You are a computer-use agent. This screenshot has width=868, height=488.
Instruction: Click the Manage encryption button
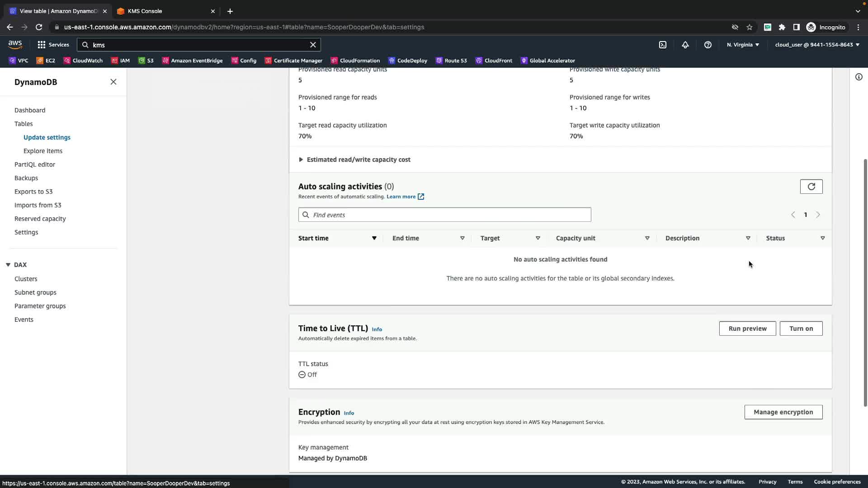click(783, 412)
